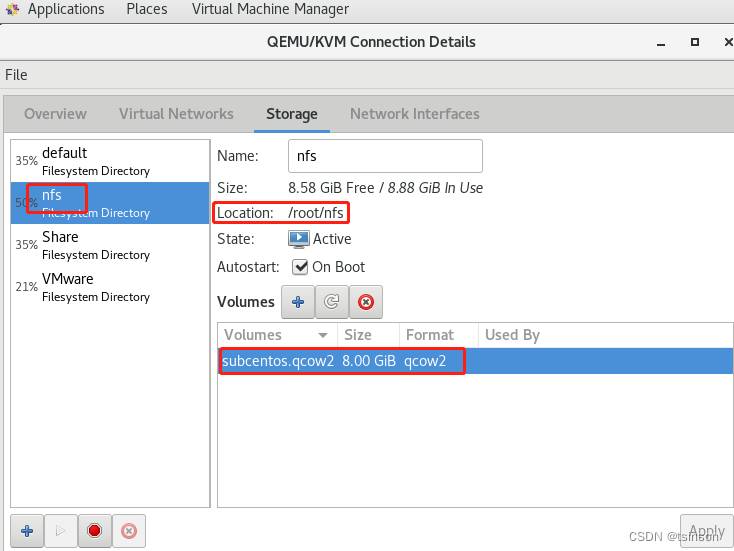
Task: Click the Apply button
Action: coord(706,531)
